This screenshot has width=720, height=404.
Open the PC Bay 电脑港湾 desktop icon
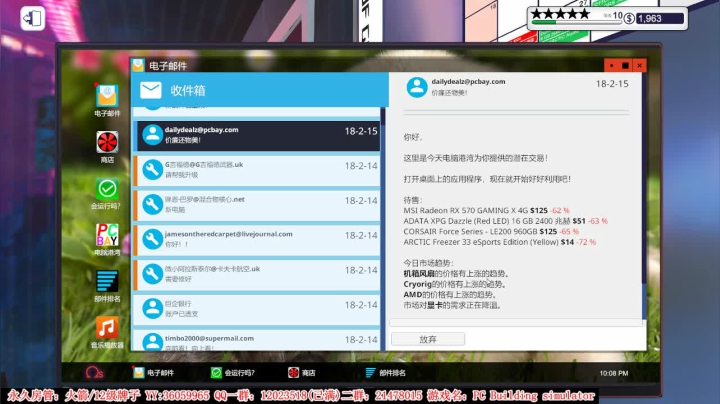107,240
